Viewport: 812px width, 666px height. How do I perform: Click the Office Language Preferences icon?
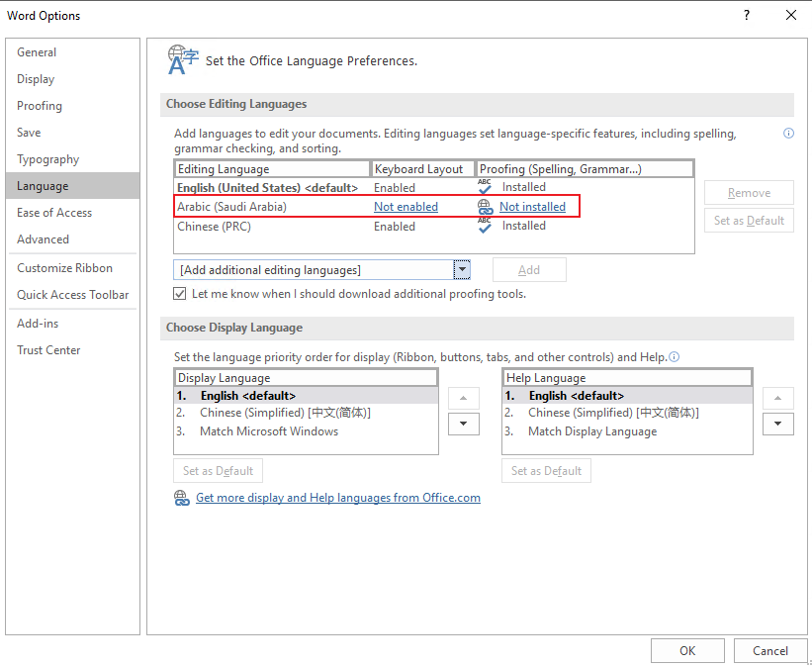point(183,59)
